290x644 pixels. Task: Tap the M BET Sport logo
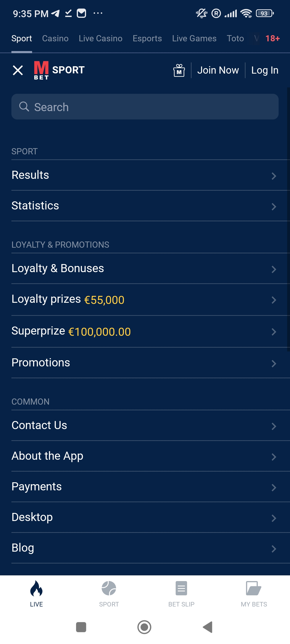point(59,70)
